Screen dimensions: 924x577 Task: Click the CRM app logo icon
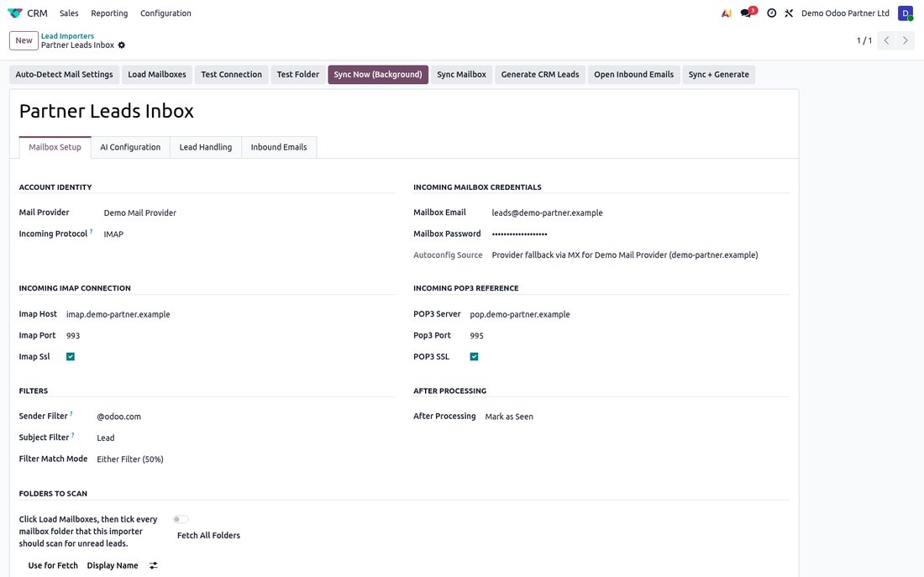coord(15,13)
